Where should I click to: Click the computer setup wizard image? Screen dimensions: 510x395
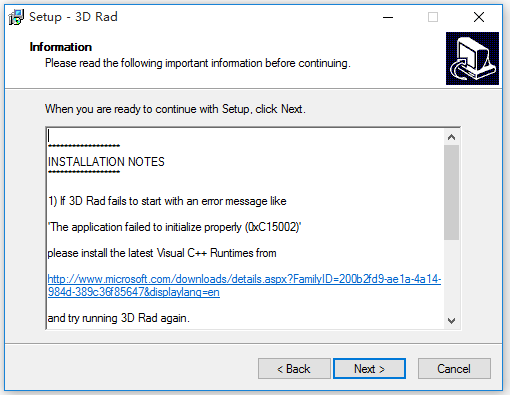pos(472,58)
